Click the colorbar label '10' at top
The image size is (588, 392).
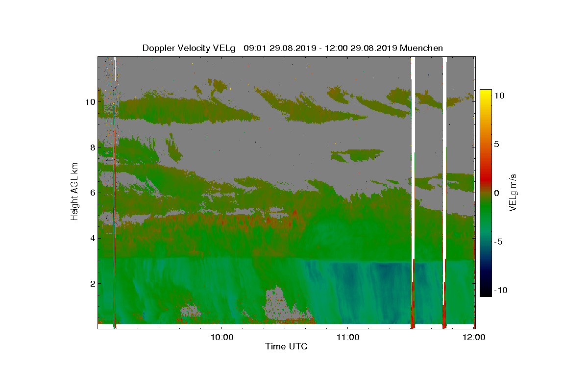(x=499, y=96)
